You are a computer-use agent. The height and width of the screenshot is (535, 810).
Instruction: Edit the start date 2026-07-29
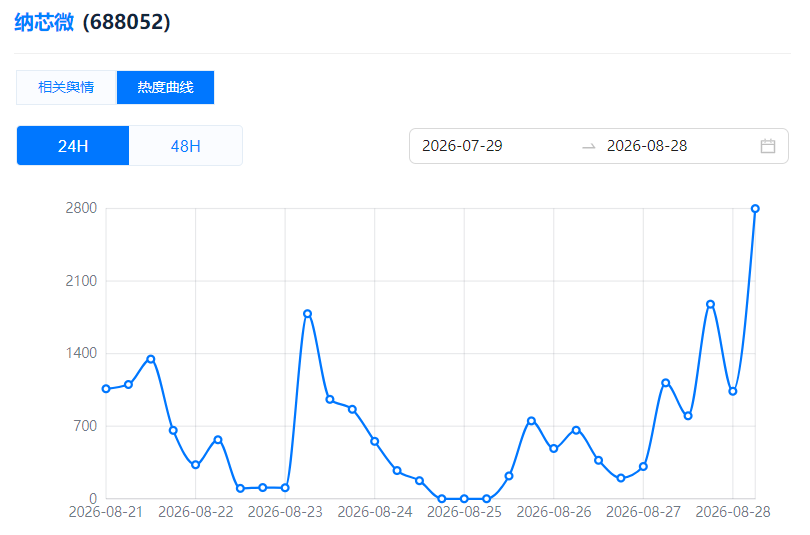click(462, 146)
